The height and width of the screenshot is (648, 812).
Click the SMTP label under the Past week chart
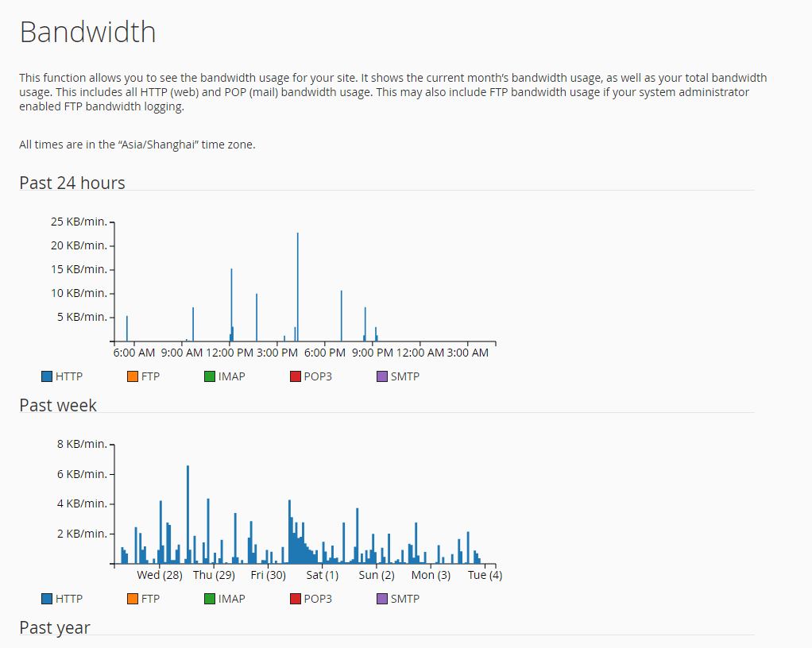coord(405,598)
